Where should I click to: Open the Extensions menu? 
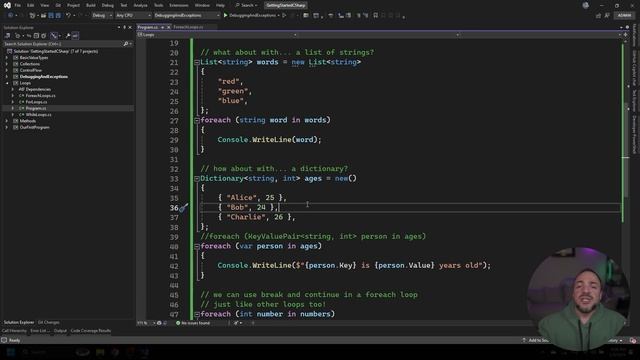(x=179, y=5)
